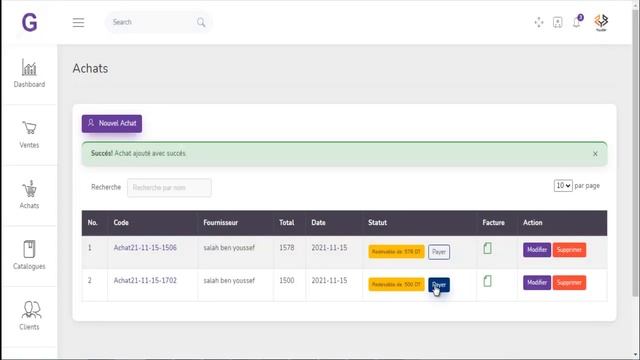Dismiss the success alert with X
The image size is (640, 360).
595,154
